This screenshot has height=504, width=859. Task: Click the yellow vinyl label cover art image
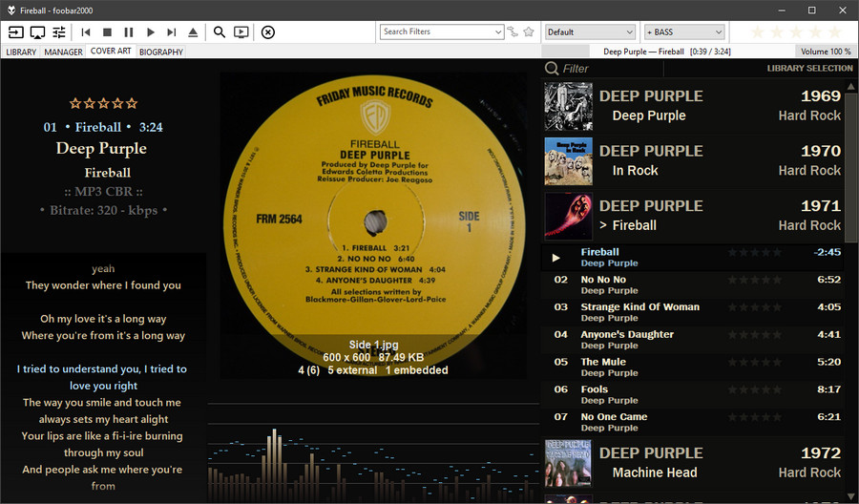(x=373, y=225)
